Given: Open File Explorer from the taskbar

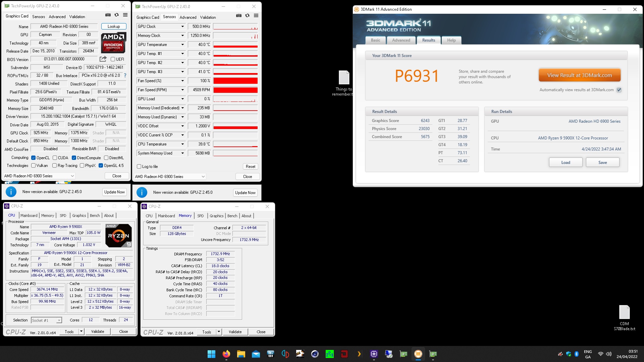Looking at the screenshot, I should tap(241, 354).
